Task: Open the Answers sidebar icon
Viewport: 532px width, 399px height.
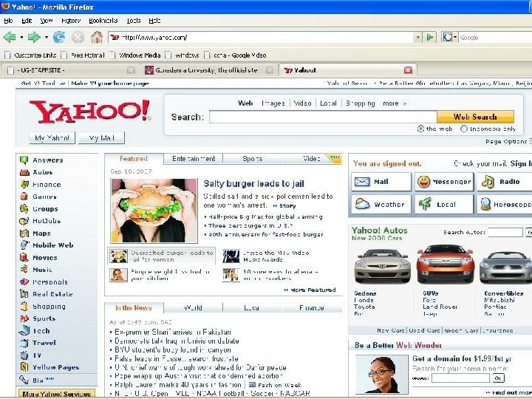Action: click(x=24, y=160)
